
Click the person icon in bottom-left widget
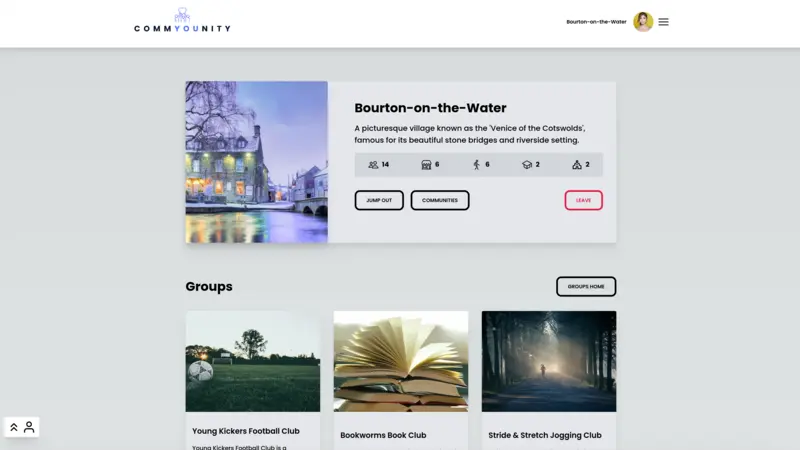coord(29,427)
